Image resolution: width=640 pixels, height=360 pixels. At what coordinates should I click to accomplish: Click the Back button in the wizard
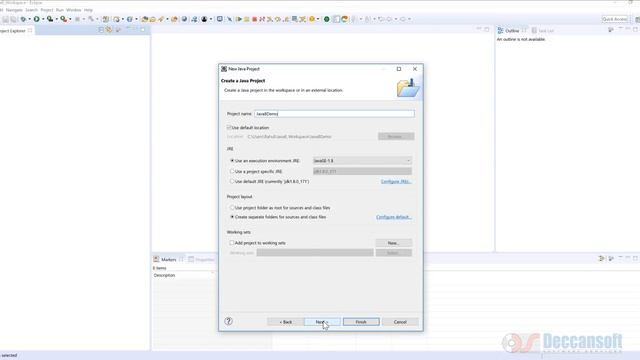286,322
